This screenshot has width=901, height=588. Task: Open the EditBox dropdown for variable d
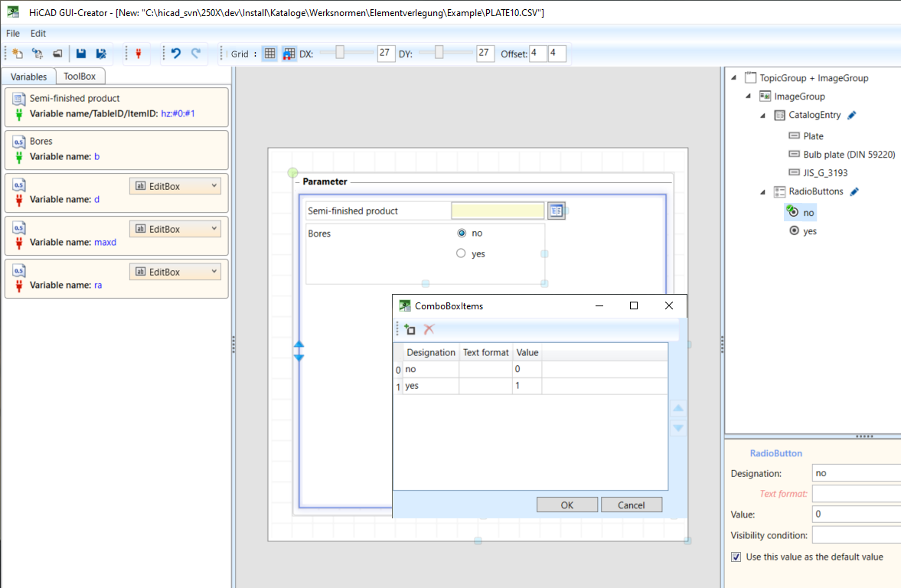pos(214,186)
